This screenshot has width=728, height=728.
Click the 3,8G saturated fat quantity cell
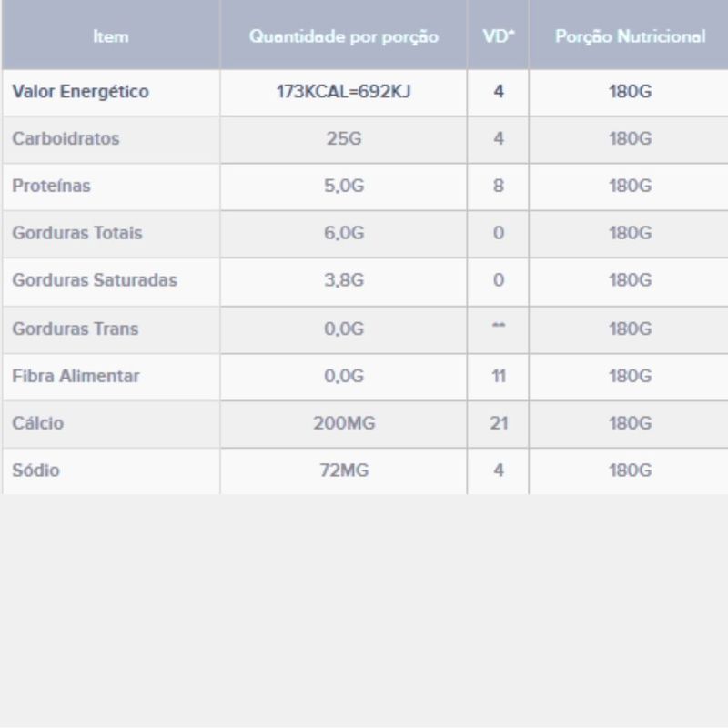click(x=343, y=280)
